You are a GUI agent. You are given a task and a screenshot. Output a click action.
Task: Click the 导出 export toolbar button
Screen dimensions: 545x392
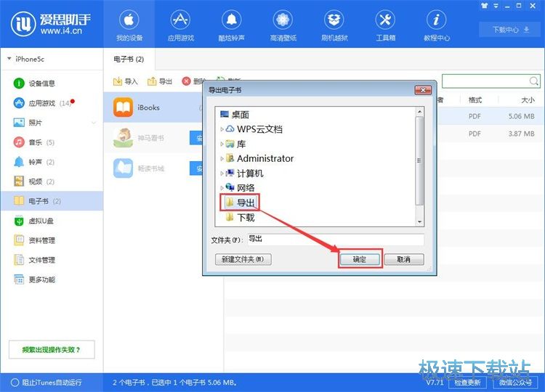pyautogui.click(x=160, y=81)
